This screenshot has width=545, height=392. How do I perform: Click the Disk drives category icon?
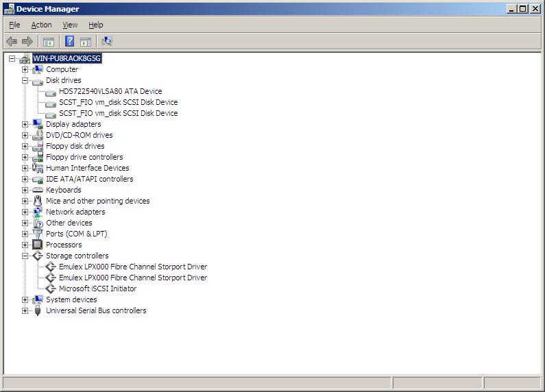coord(38,82)
